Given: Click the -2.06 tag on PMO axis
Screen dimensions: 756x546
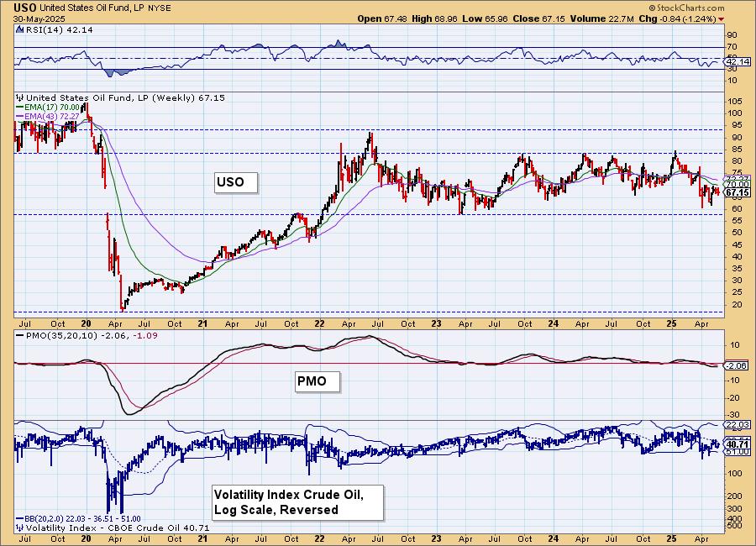Looking at the screenshot, I should click(x=737, y=365).
